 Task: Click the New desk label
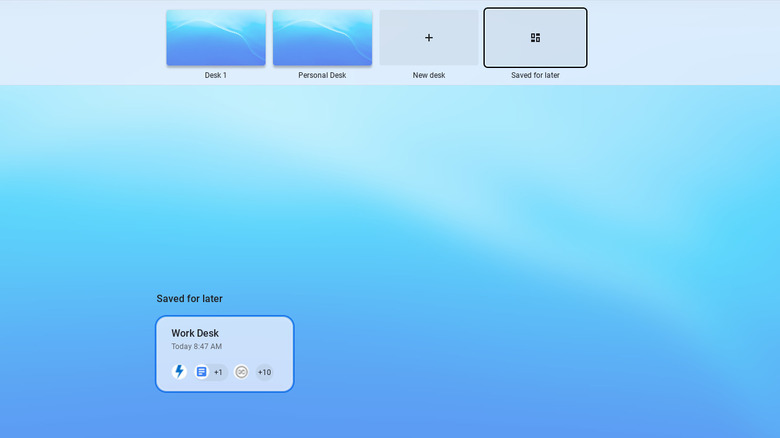coord(429,75)
